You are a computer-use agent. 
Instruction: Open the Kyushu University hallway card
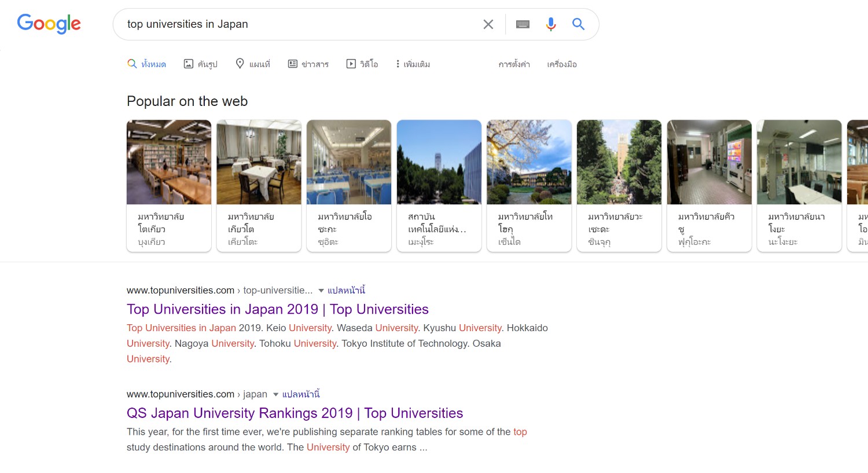pos(709,186)
